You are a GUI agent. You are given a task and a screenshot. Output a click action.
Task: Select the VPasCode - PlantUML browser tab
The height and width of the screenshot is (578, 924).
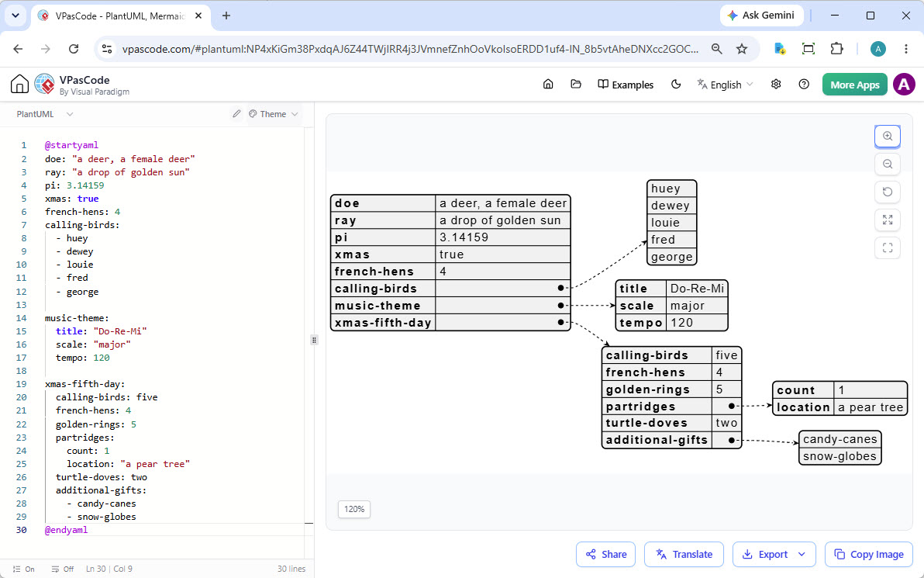(x=121, y=16)
